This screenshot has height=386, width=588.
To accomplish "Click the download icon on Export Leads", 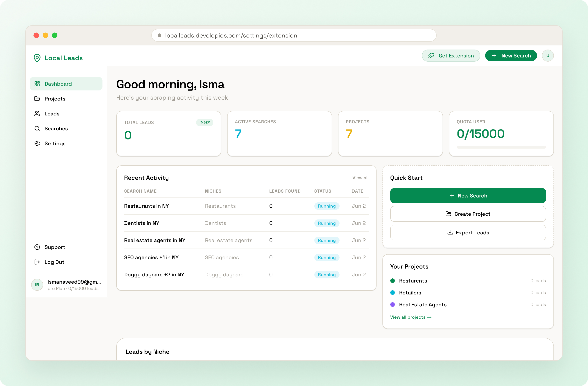I will (x=450, y=232).
